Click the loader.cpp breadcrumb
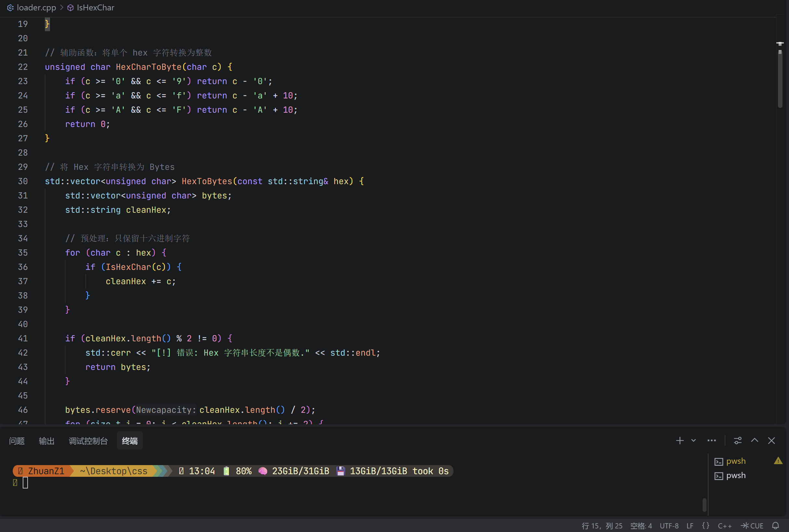The width and height of the screenshot is (789, 532). (x=36, y=7)
